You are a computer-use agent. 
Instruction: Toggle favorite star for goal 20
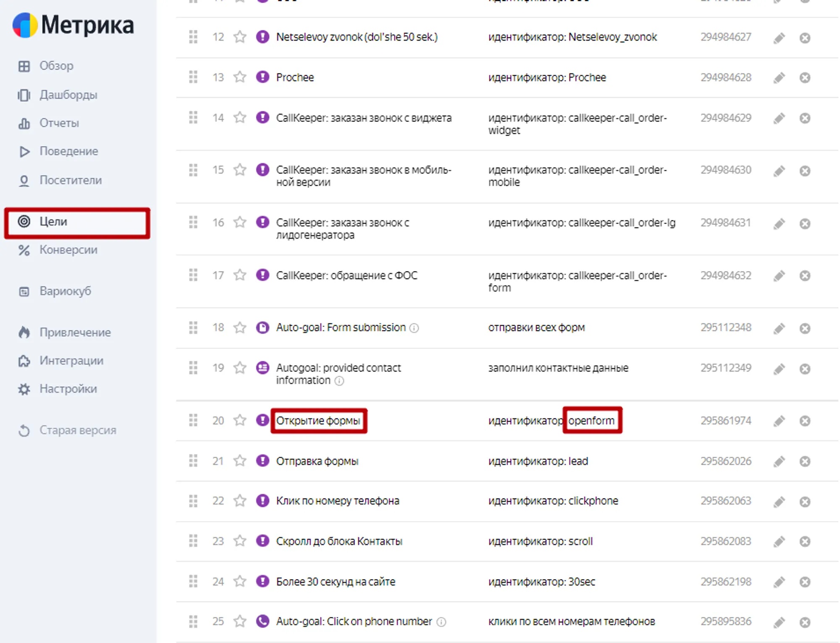[x=240, y=420]
